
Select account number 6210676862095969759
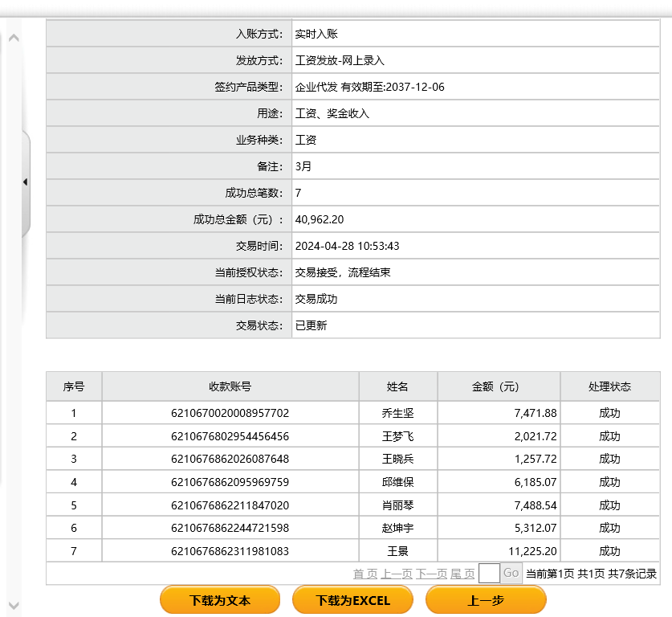click(230, 482)
